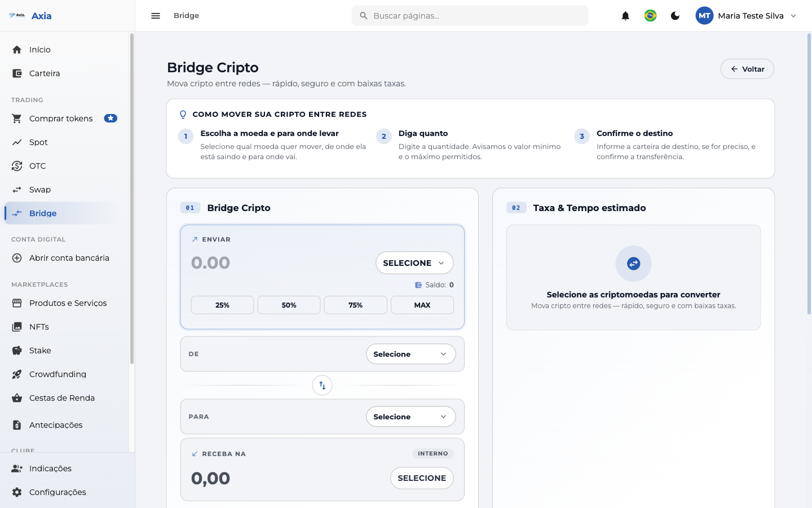Open Carteira wallet icon
The image size is (812, 508).
tap(17, 73)
